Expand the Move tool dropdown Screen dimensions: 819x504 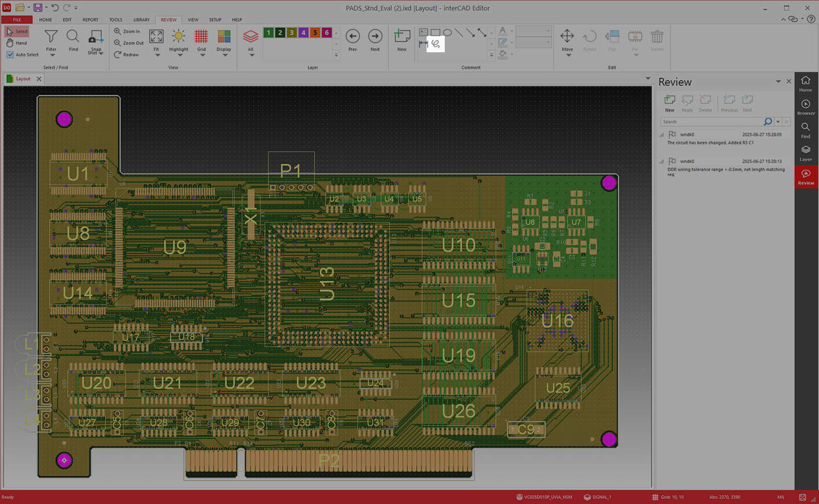point(568,55)
